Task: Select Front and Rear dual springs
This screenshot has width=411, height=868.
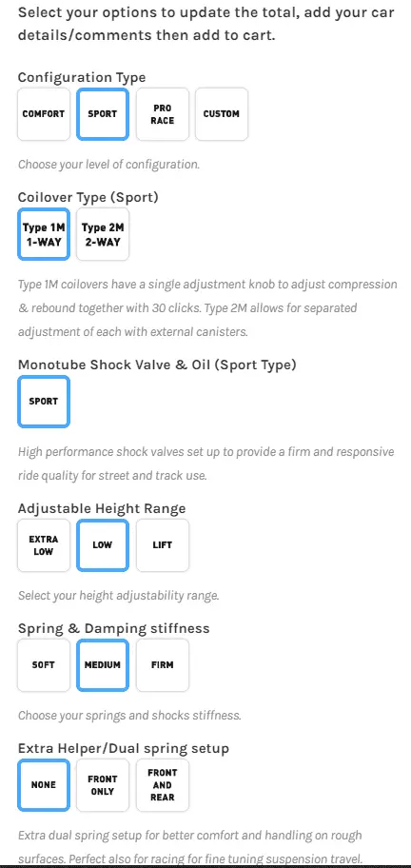Action: [162, 785]
